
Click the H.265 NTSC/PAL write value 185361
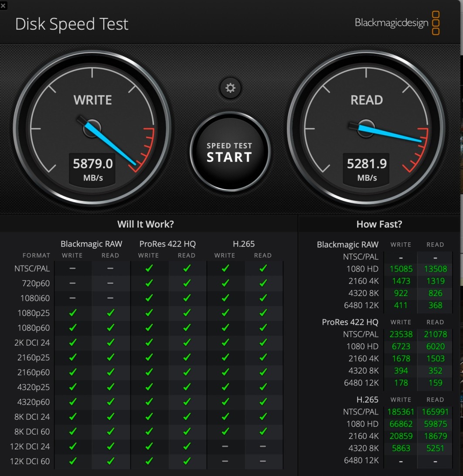[401, 411]
